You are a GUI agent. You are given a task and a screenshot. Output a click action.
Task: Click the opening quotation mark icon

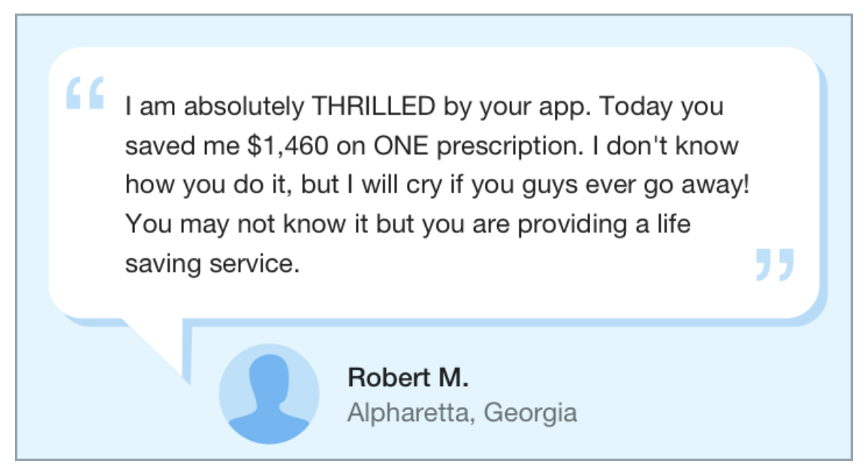pyautogui.click(x=86, y=93)
